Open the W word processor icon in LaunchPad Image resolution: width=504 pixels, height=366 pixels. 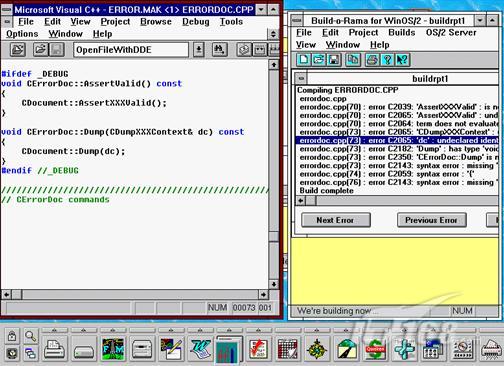tap(200, 349)
